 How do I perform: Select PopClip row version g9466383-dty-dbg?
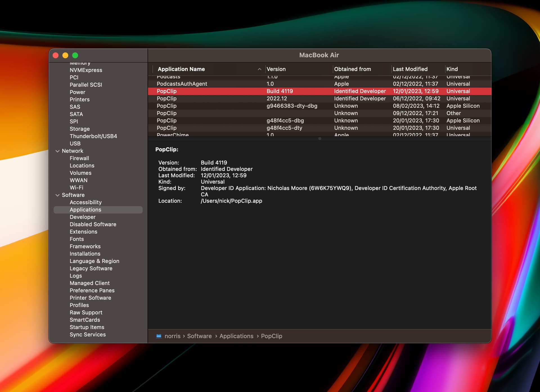point(319,106)
